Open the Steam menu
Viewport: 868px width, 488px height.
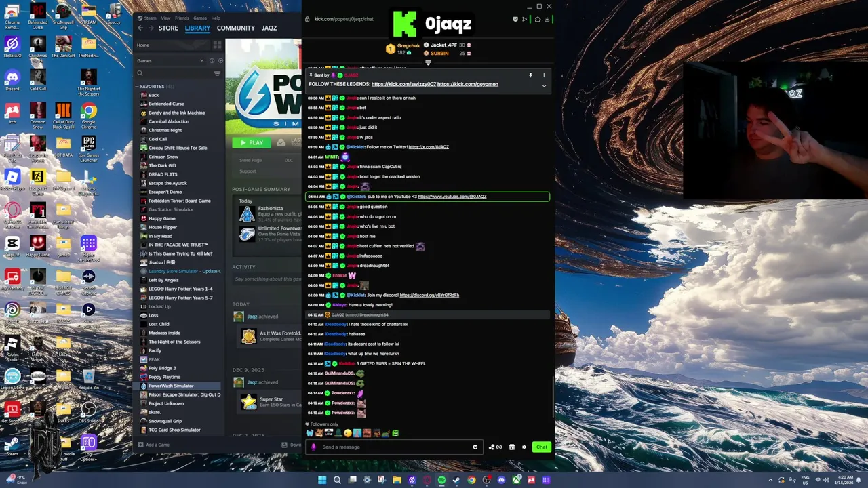pos(150,18)
